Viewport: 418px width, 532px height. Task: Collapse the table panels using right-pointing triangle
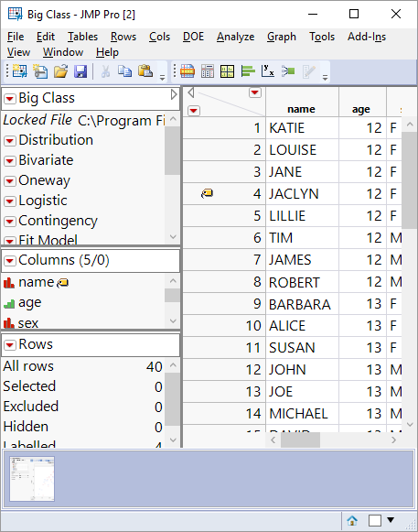(174, 94)
